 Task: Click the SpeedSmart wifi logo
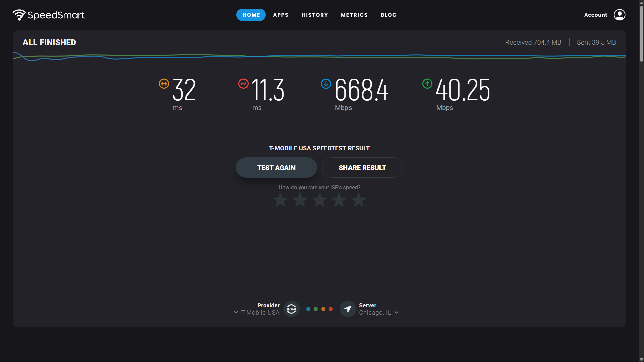point(19,15)
